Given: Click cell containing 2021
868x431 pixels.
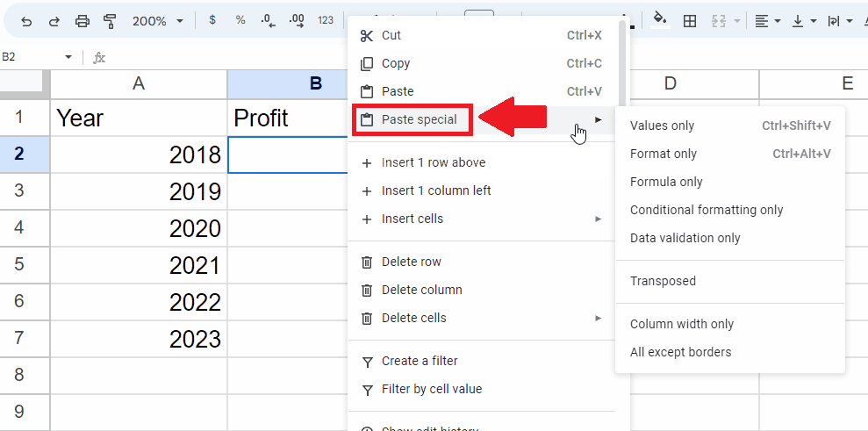Looking at the screenshot, I should [139, 265].
